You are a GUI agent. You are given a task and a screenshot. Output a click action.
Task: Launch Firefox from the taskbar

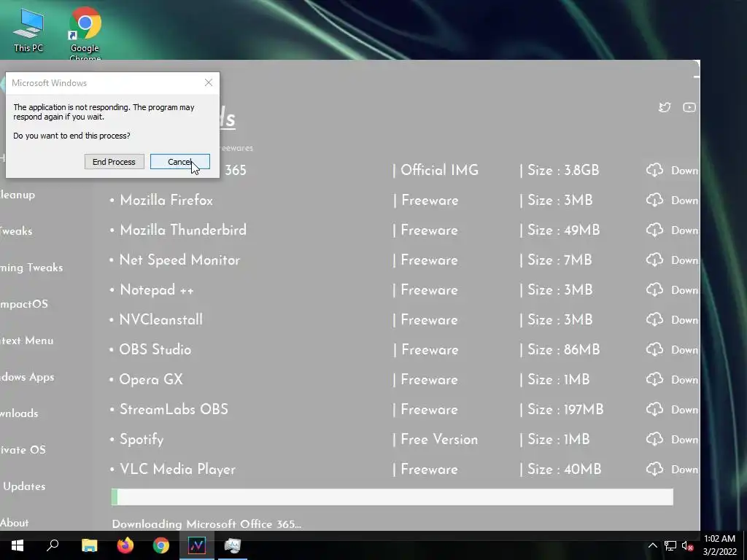(x=125, y=545)
